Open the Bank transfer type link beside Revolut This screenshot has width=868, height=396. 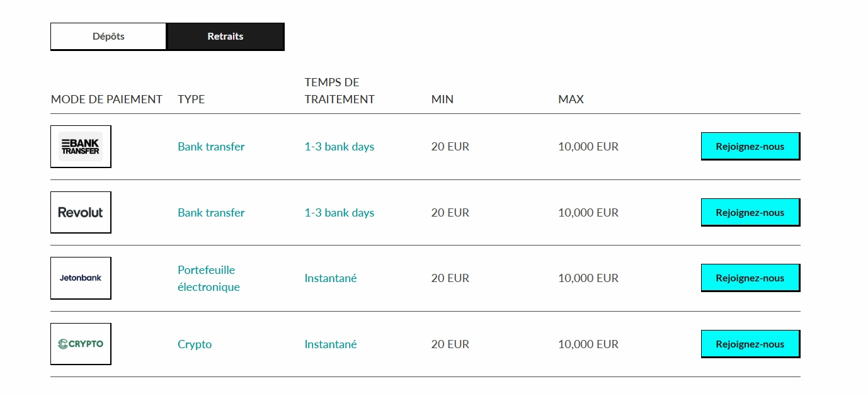click(x=211, y=213)
